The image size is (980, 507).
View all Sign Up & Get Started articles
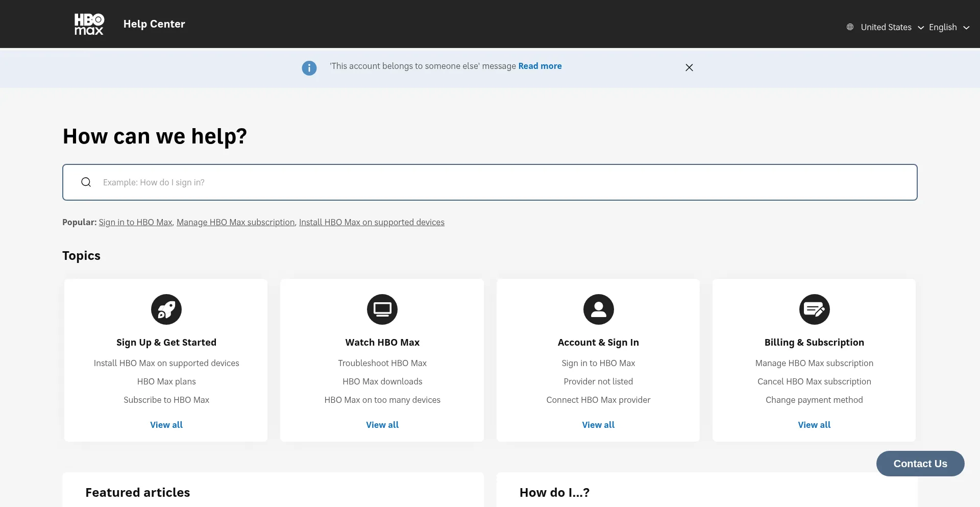pos(166,425)
